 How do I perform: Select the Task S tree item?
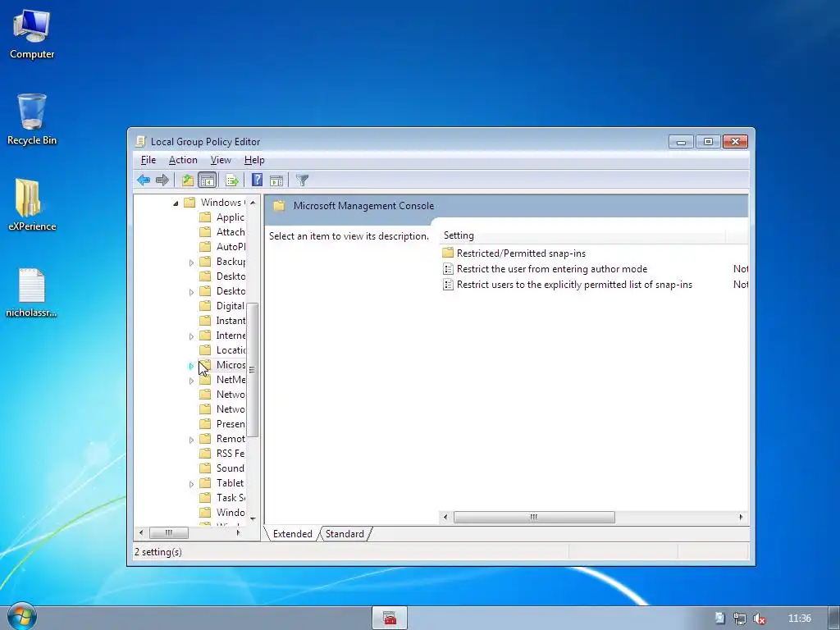coord(231,497)
